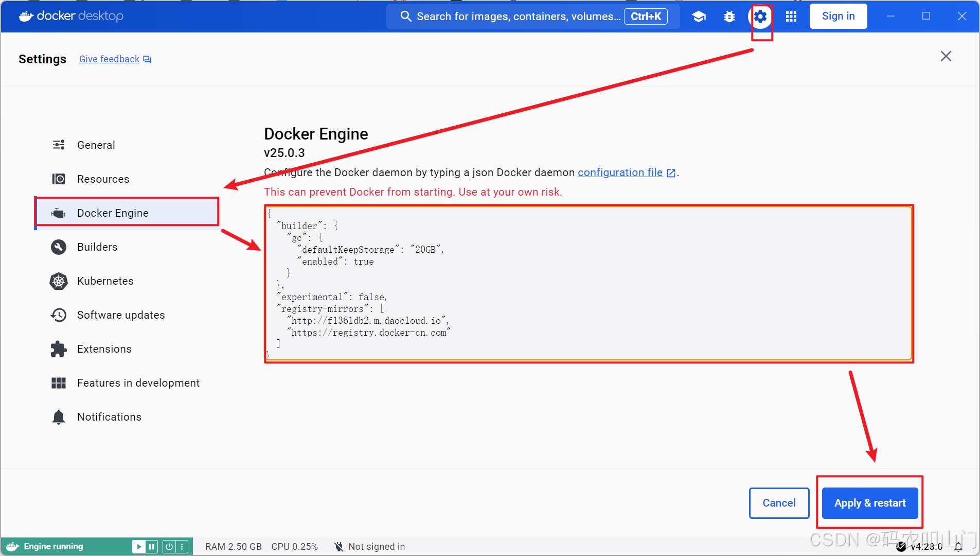Click the "defaultKeepStorage": "20GB" line
The height and width of the screenshot is (556, 980).
pyautogui.click(x=370, y=250)
